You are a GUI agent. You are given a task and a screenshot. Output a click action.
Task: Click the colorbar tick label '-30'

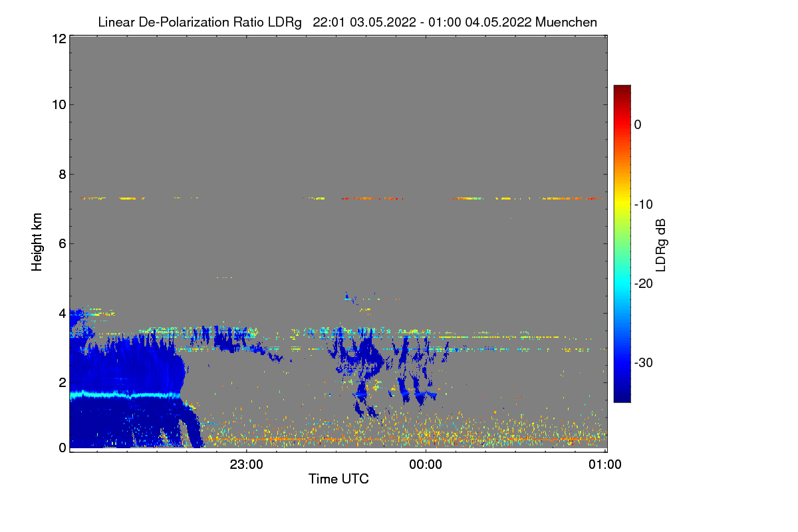[644, 362]
